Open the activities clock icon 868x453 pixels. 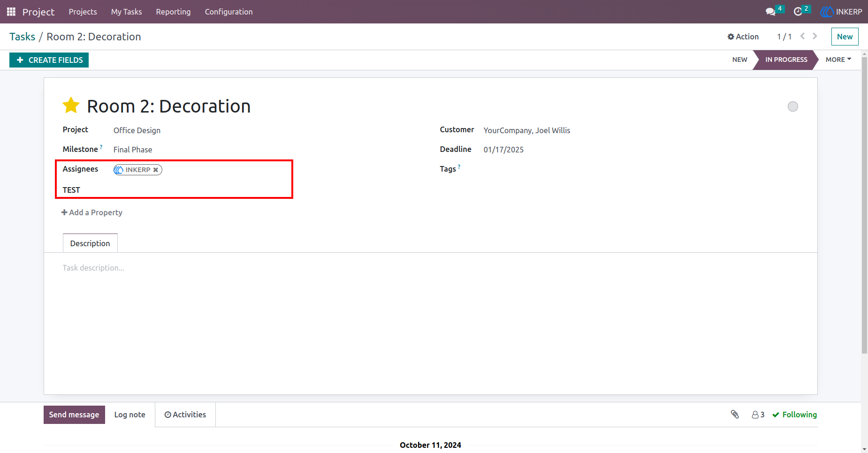[x=798, y=12]
